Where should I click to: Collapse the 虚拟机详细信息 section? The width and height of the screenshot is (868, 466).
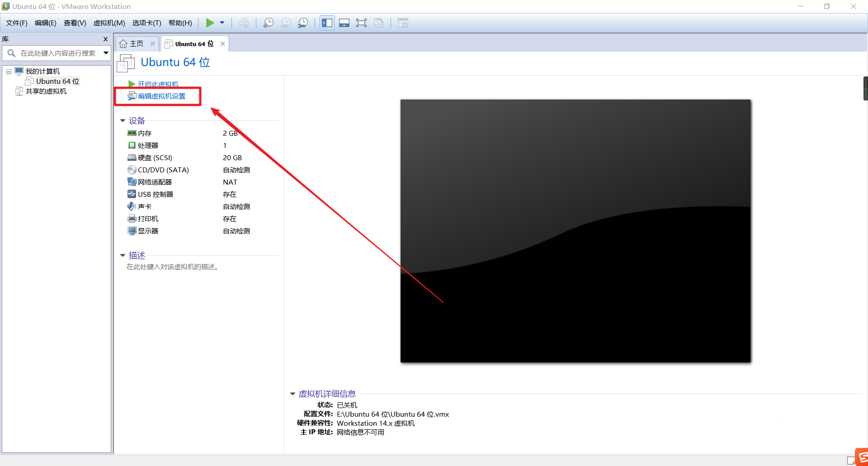[x=292, y=394]
